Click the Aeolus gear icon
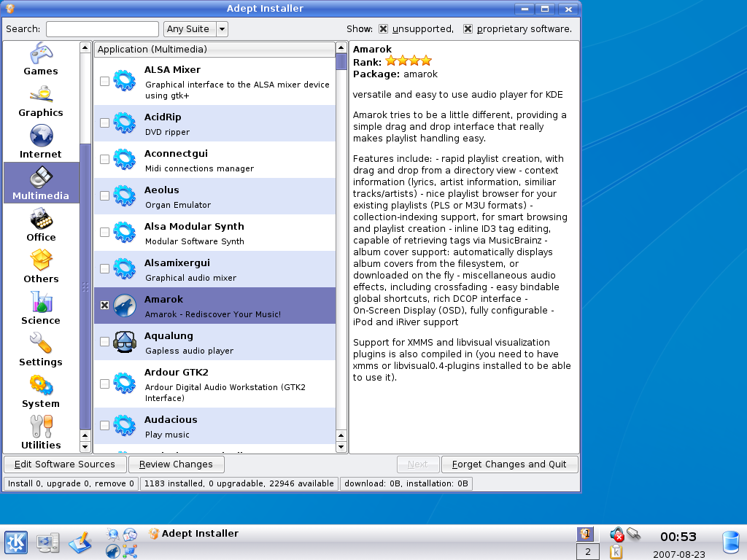The height and width of the screenshot is (560, 747). (125, 195)
